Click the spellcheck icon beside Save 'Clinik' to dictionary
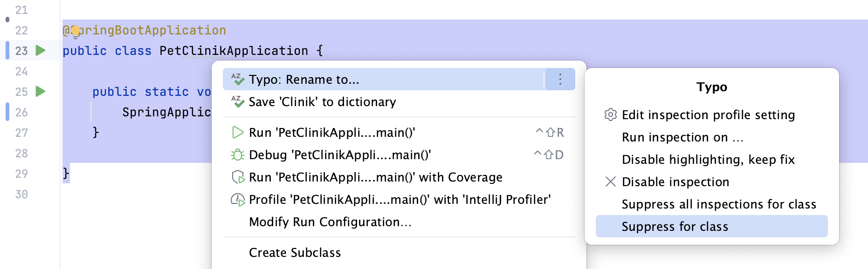The image size is (868, 269). coord(238,101)
